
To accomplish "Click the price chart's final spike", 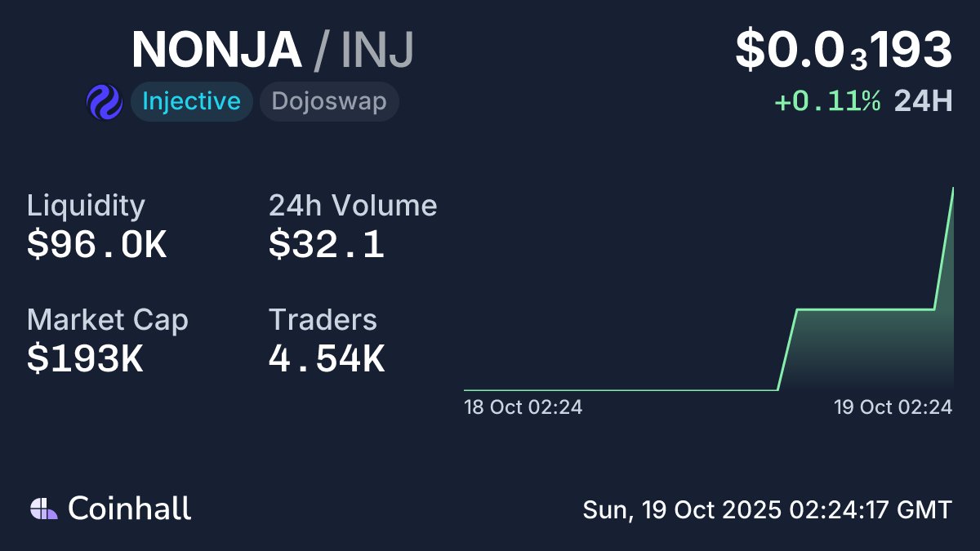I will [x=945, y=245].
